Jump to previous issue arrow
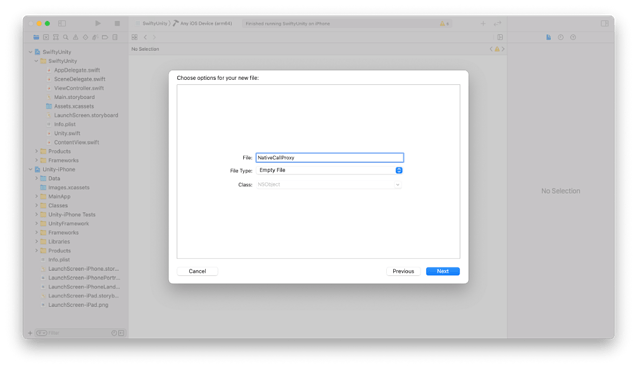Screen dimensions: 637x368 pyautogui.click(x=491, y=49)
